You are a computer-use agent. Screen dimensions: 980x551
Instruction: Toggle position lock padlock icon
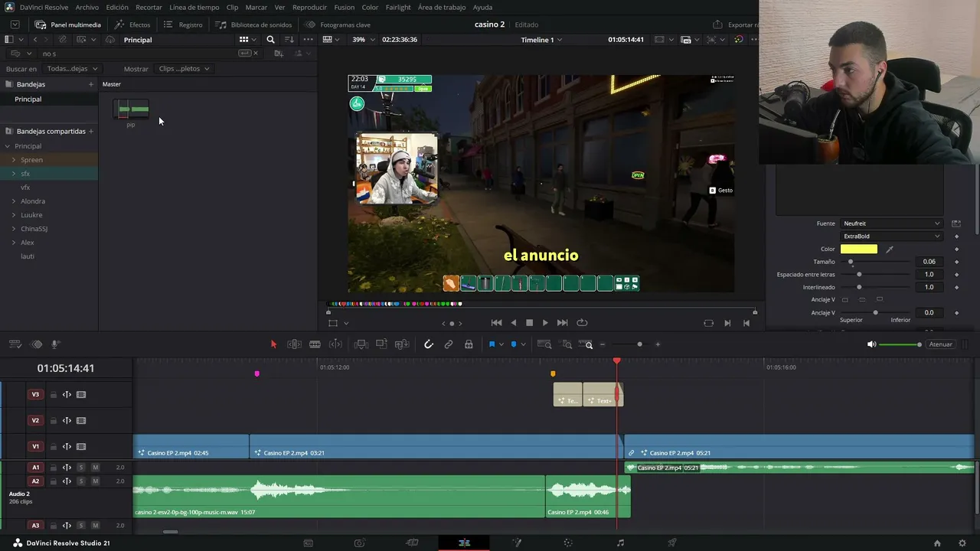(469, 344)
